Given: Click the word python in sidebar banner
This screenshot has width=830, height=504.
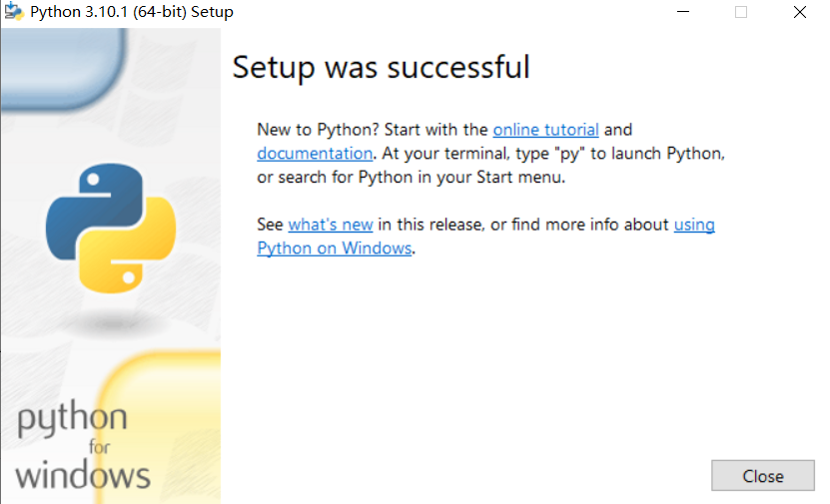Looking at the screenshot, I should pyautogui.click(x=72, y=420).
